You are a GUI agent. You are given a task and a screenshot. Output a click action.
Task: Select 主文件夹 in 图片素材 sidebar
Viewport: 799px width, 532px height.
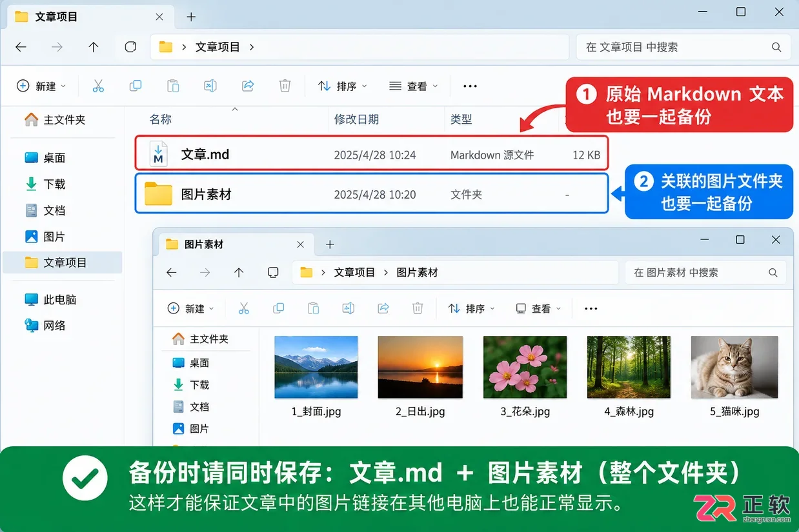200,339
